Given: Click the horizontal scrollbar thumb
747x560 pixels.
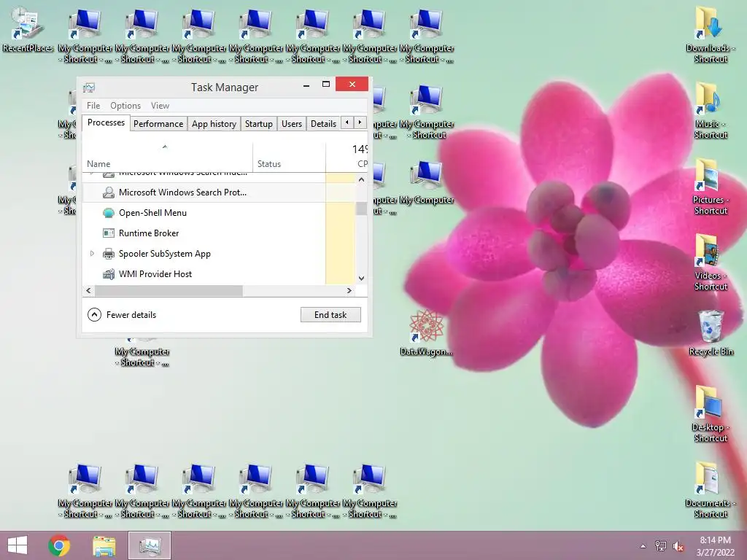Looking at the screenshot, I should 169,290.
